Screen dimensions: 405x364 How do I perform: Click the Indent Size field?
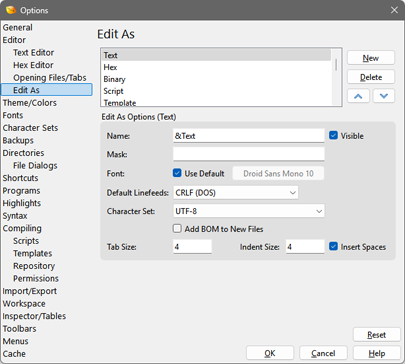(305, 247)
